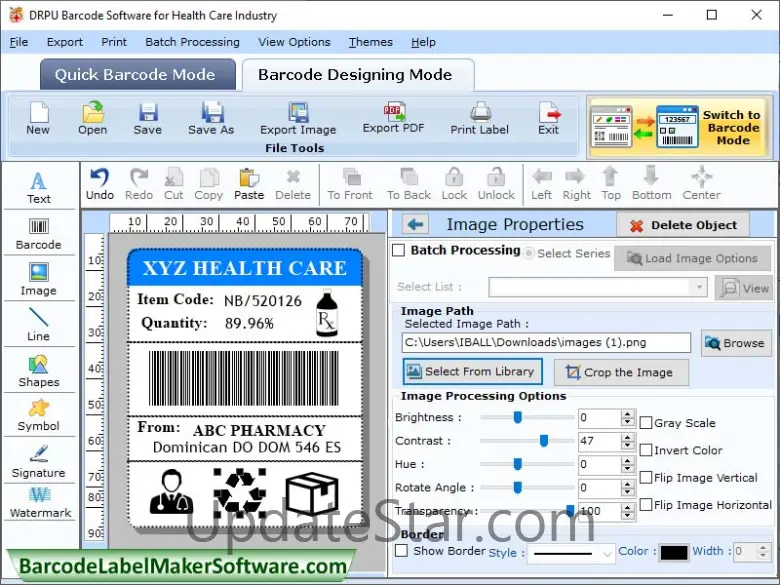780x585 pixels.
Task: Click Select From Library button
Action: (x=472, y=372)
